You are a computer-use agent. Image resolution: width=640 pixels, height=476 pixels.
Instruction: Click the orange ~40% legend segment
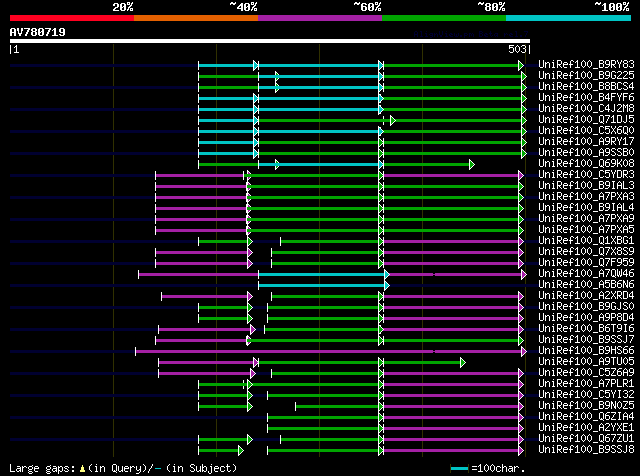click(x=196, y=18)
